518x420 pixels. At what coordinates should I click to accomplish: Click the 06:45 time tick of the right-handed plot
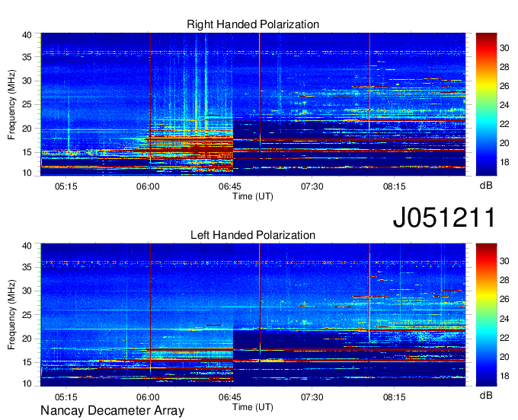pos(230,186)
